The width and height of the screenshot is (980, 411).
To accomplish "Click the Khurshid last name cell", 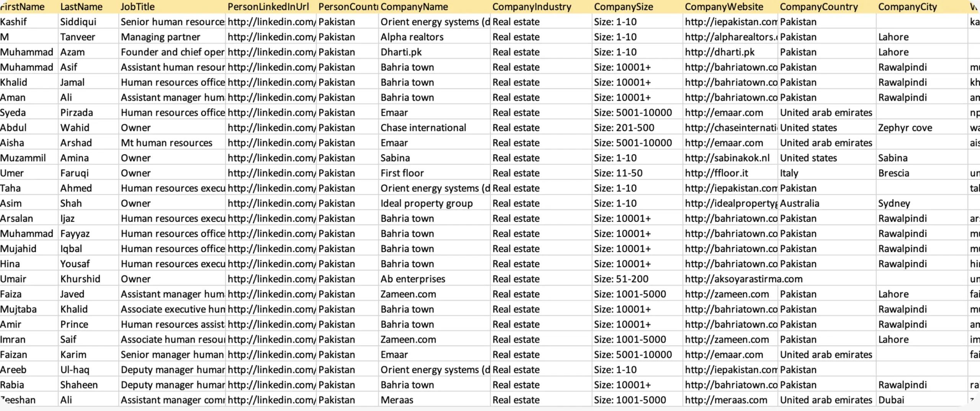I will [x=88, y=279].
